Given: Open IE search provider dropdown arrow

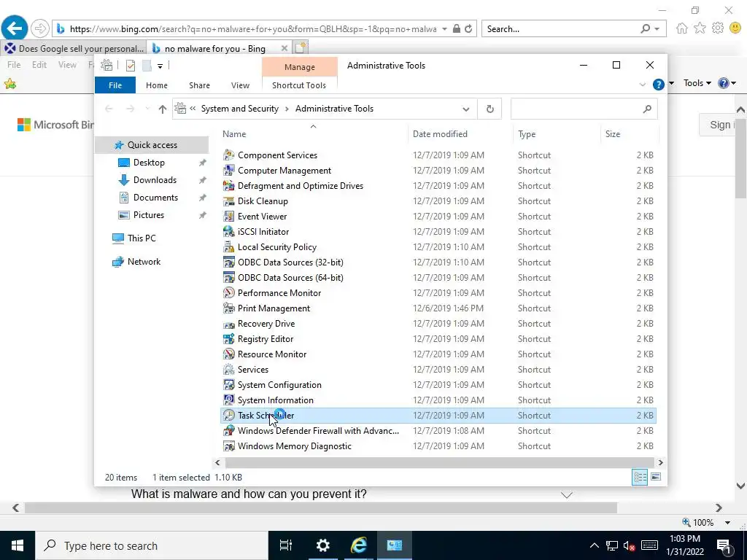Looking at the screenshot, I should [x=657, y=29].
